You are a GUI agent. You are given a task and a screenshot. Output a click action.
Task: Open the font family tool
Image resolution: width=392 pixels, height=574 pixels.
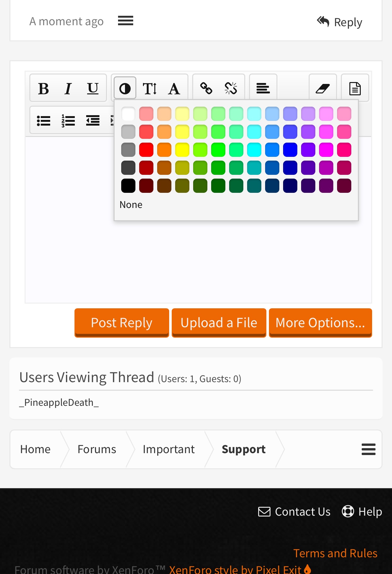[x=174, y=88]
